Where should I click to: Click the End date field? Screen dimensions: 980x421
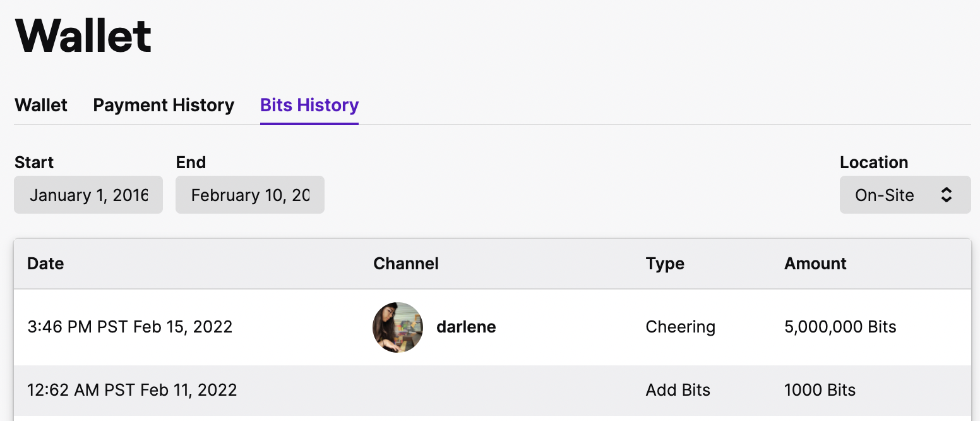pyautogui.click(x=250, y=195)
